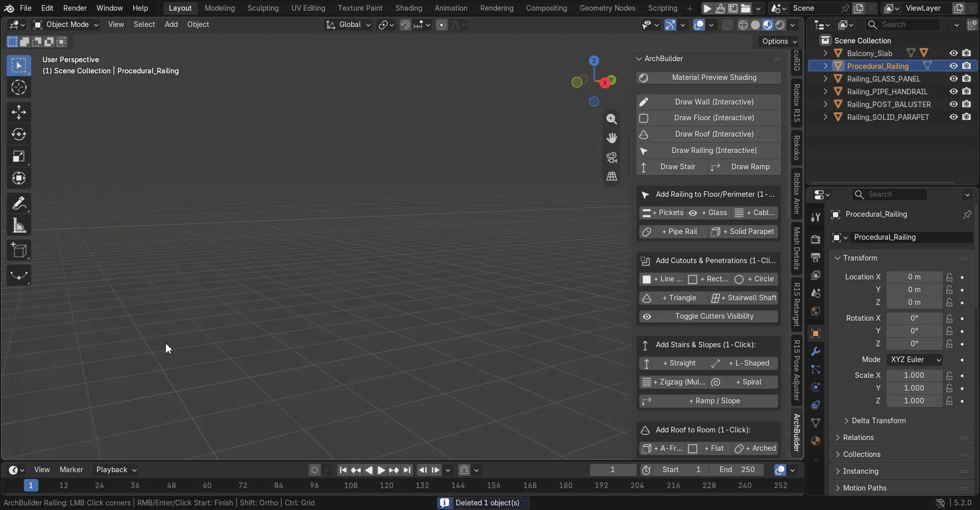Toggle camera view icon in viewport
980x510 pixels.
coord(611,157)
